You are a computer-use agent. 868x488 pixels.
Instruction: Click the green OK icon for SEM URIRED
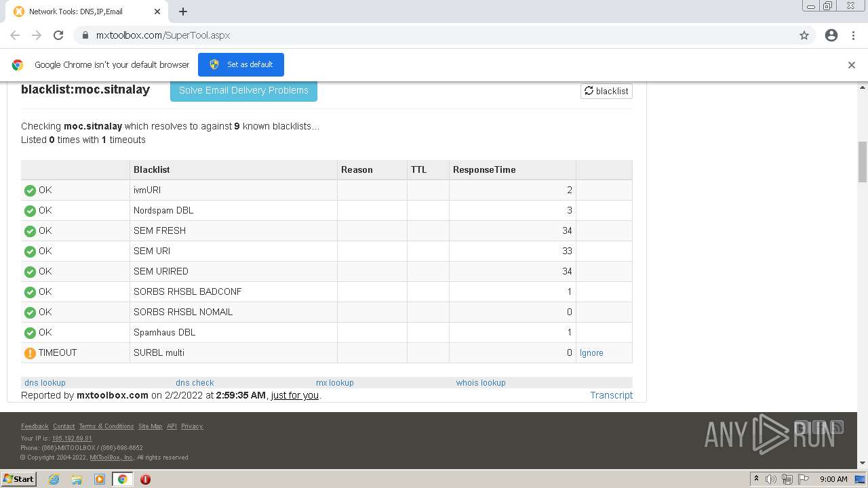click(30, 272)
